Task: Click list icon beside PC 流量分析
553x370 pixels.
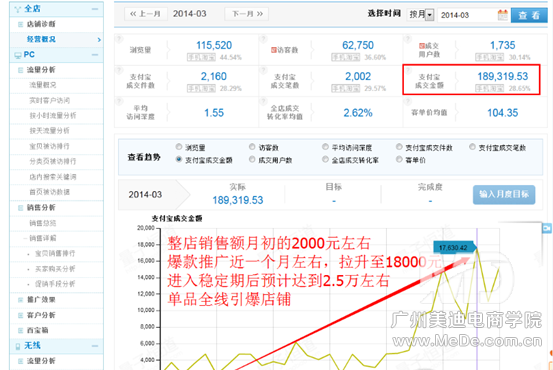Action: (x=20, y=70)
